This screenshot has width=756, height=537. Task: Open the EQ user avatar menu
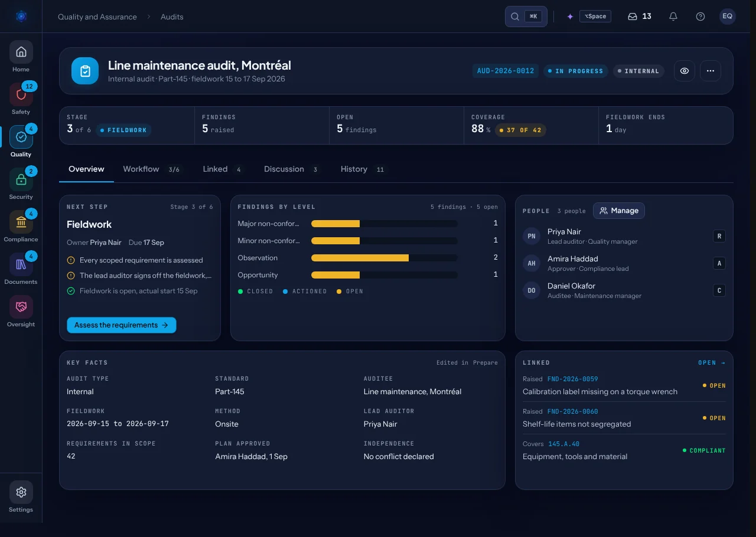(x=728, y=17)
